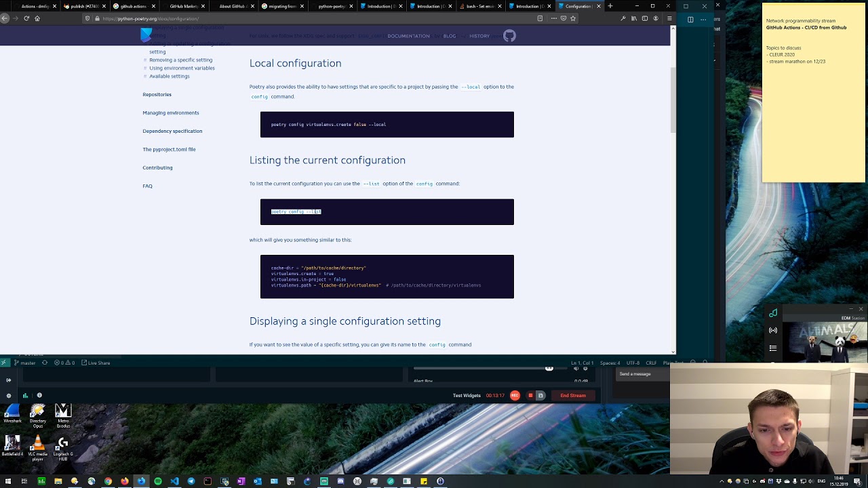
Task: Reload the page with refresh icon
Action: pos(26,18)
